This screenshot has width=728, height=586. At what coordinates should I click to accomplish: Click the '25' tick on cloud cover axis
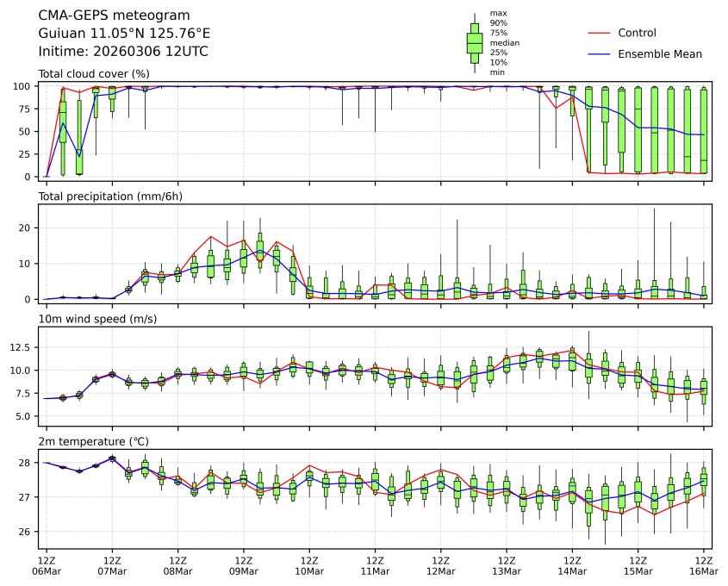[25, 154]
